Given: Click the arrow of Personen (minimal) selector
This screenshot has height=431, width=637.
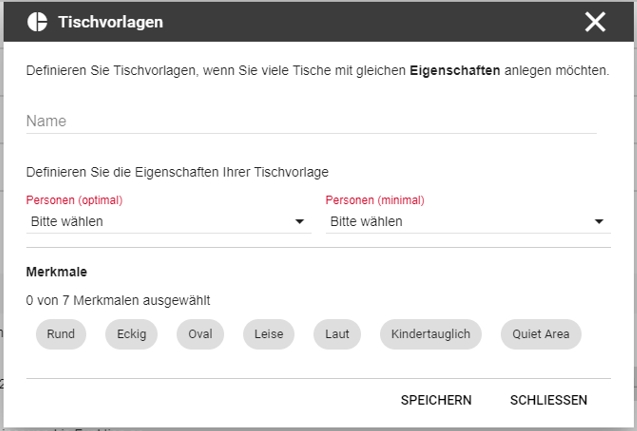Looking at the screenshot, I should pos(599,221).
